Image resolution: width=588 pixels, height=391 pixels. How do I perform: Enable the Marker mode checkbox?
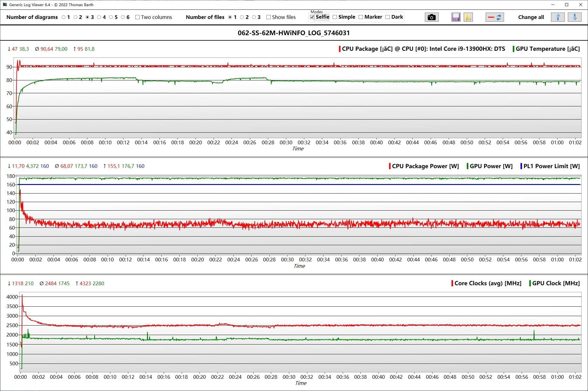[361, 17]
